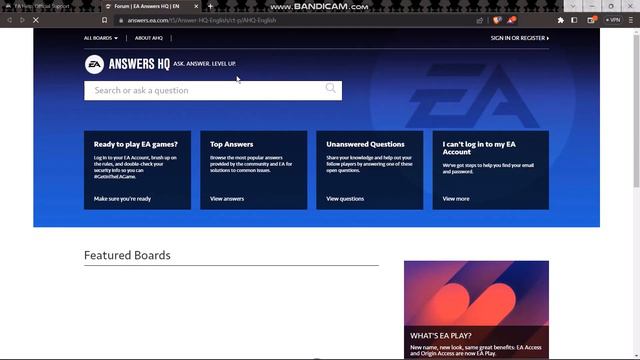Open I can't log in to my EA Account
The image size is (640, 360).
pyautogui.click(x=479, y=148)
